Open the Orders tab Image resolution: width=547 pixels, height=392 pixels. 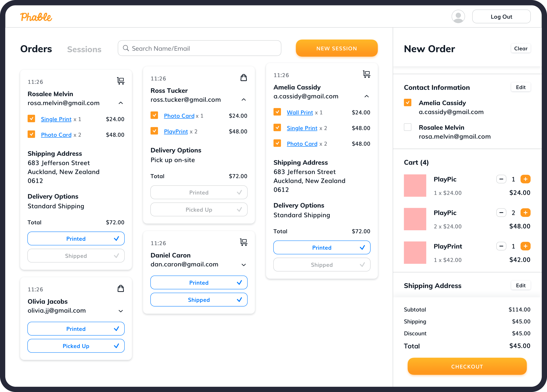[x=36, y=49]
